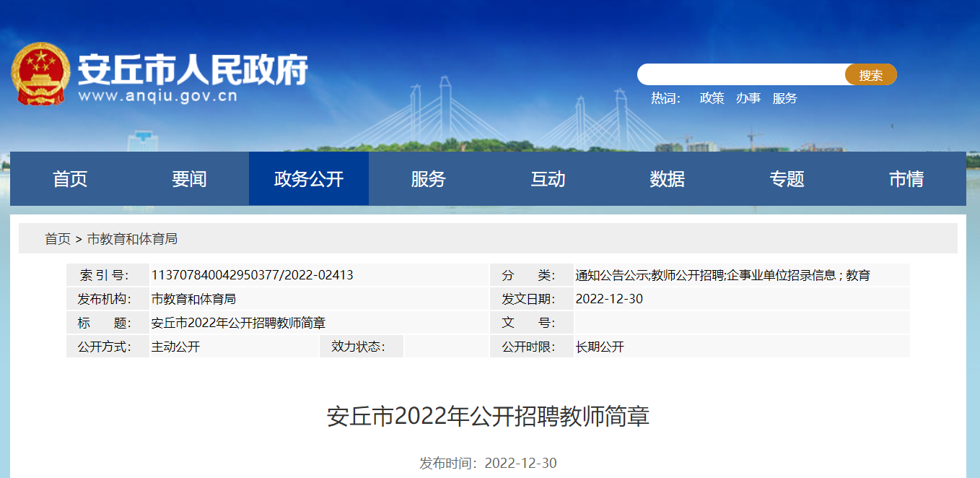
Task: Select the 政策 hot keyword
Action: pyautogui.click(x=712, y=98)
